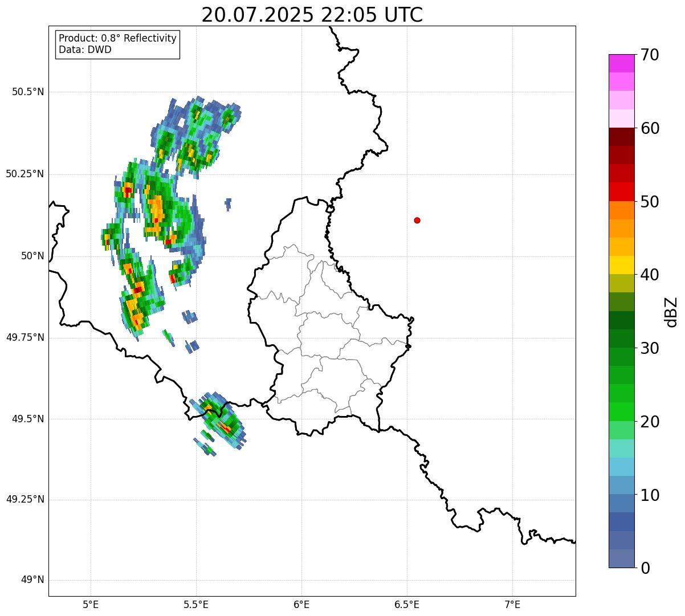685x616 pixels.
Task: Click colorbar tick label 30
Action: click(650, 348)
